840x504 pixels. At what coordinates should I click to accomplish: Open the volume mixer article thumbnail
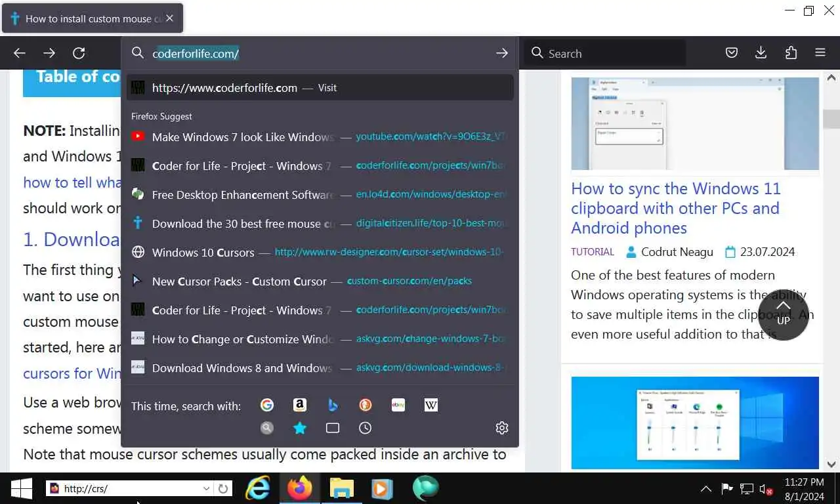point(695,423)
